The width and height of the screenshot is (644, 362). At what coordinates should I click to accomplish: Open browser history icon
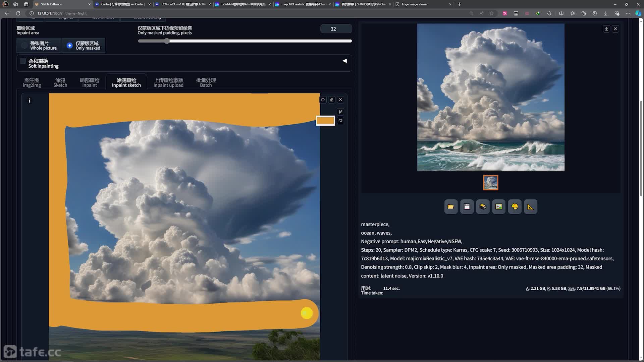pyautogui.click(x=594, y=13)
